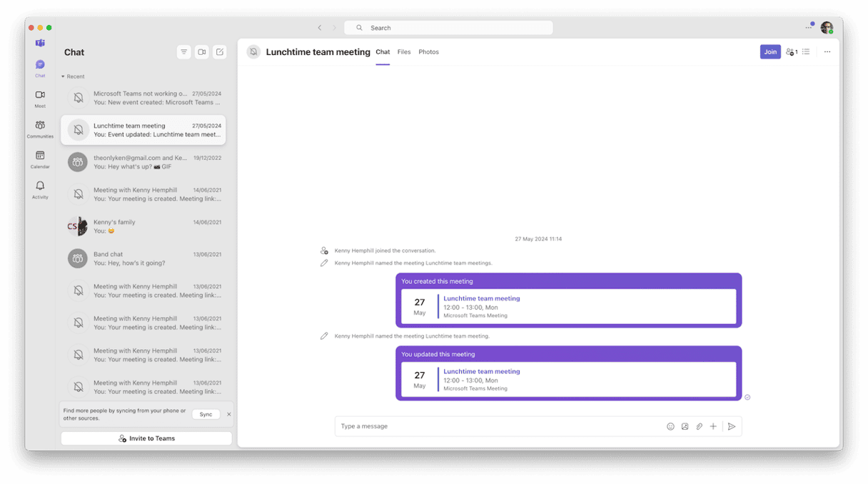868x484 pixels.
Task: Open Activity notifications in sidebar
Action: click(40, 189)
